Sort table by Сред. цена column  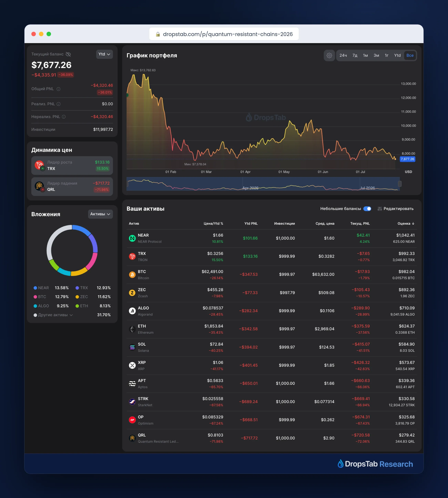(325, 224)
